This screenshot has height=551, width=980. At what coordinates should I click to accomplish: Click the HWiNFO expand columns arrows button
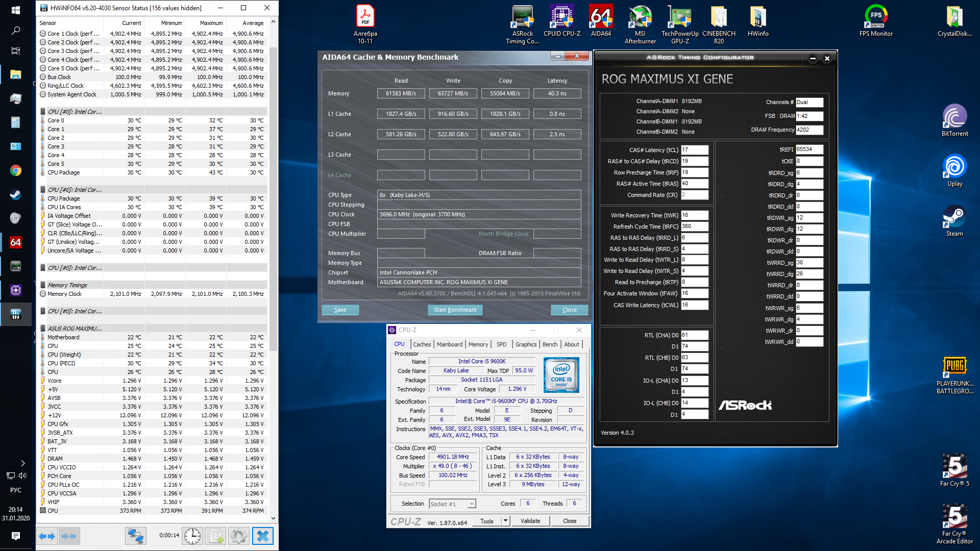coord(47,536)
